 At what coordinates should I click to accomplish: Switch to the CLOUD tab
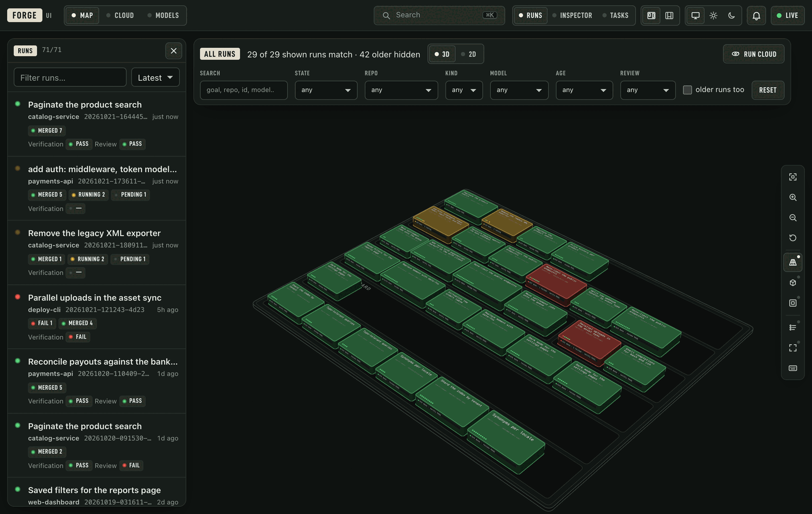(x=120, y=16)
